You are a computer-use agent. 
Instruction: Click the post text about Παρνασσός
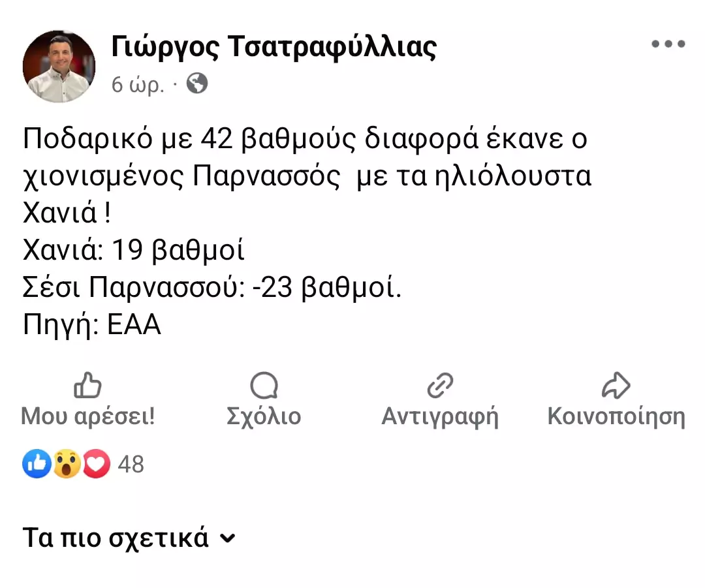click(x=307, y=176)
